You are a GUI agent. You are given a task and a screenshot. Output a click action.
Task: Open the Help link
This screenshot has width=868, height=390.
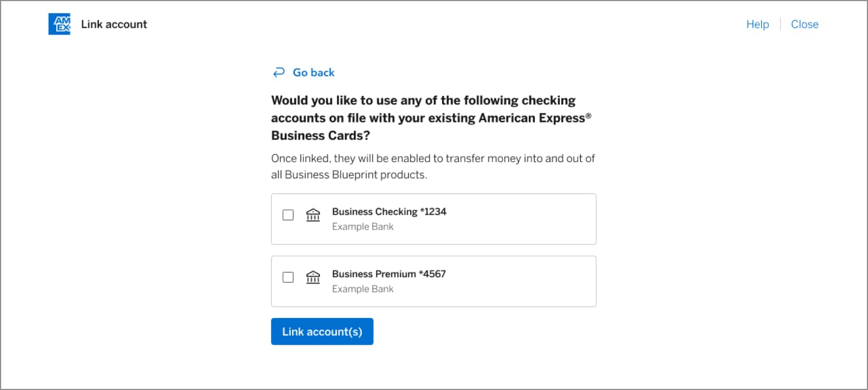click(x=757, y=24)
